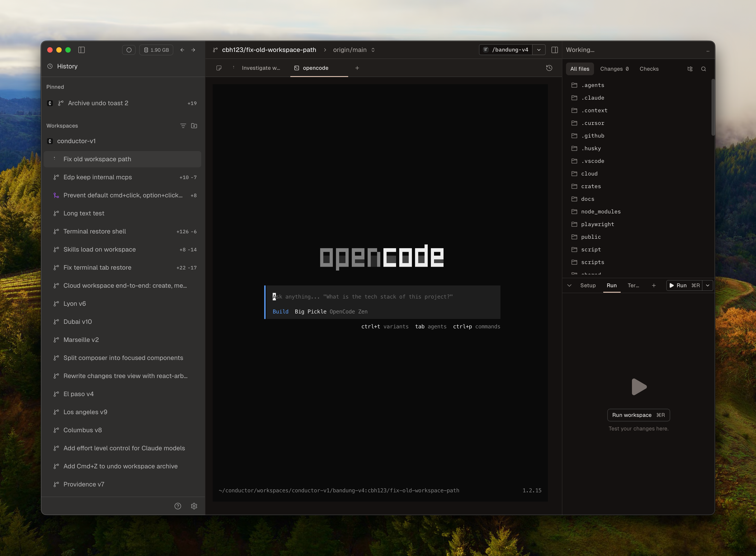756x556 pixels.
Task: Open the origin/main branch selector
Action: pyautogui.click(x=354, y=50)
